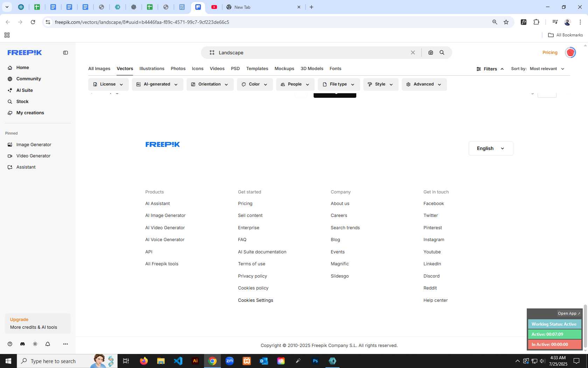Open Cookies Settings footer link
This screenshot has height=368, width=588.
(255, 300)
